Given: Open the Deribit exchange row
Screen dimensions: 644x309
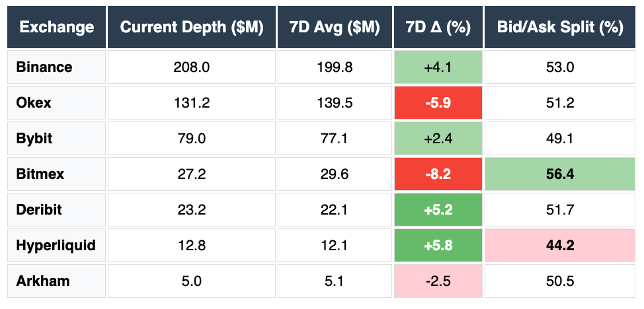Looking at the screenshot, I should pyautogui.click(x=39, y=210).
